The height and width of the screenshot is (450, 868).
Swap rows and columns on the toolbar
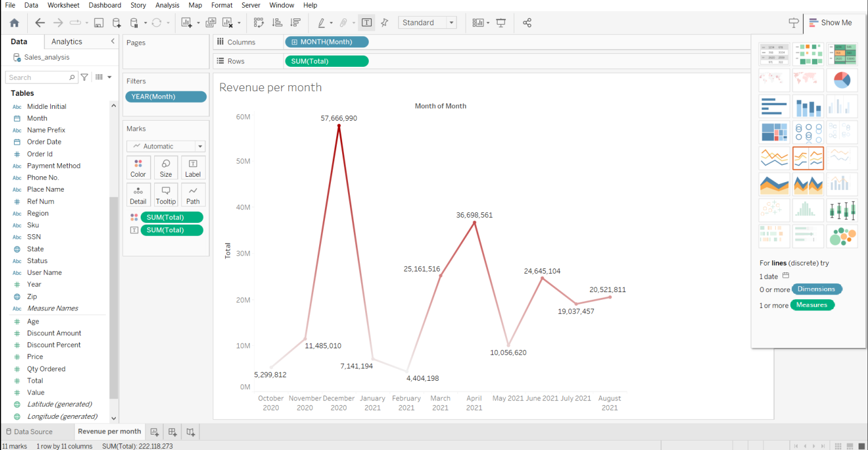click(259, 22)
